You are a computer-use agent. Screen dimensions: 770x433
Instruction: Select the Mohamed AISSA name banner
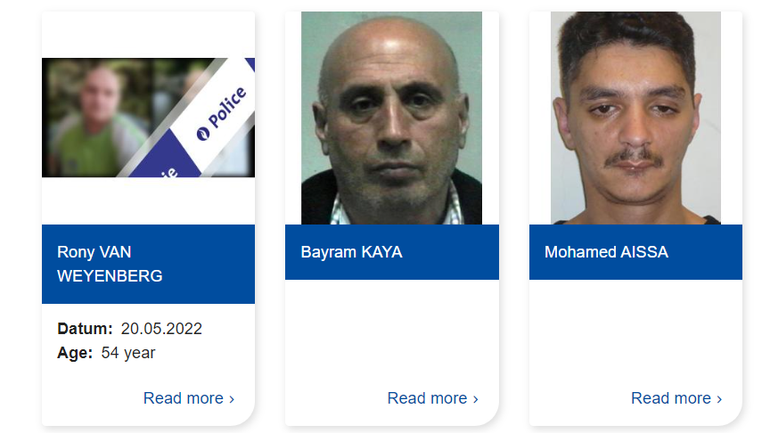tap(635, 252)
